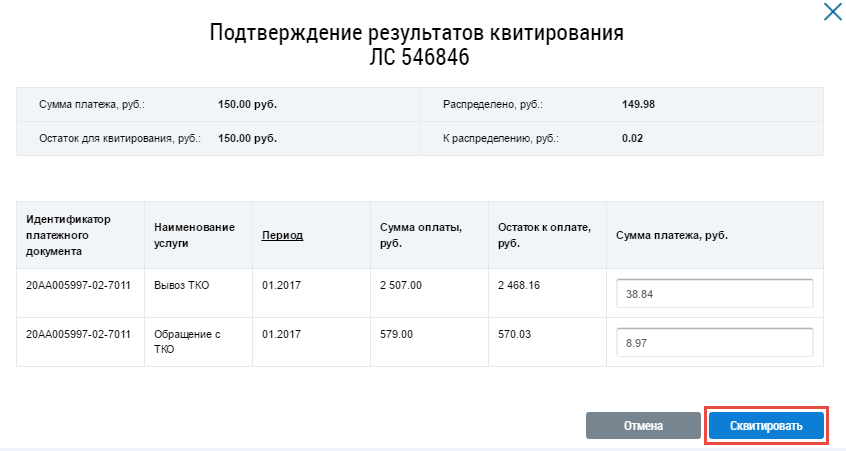Click the Сквитировать button
The image size is (846, 451).
(765, 425)
